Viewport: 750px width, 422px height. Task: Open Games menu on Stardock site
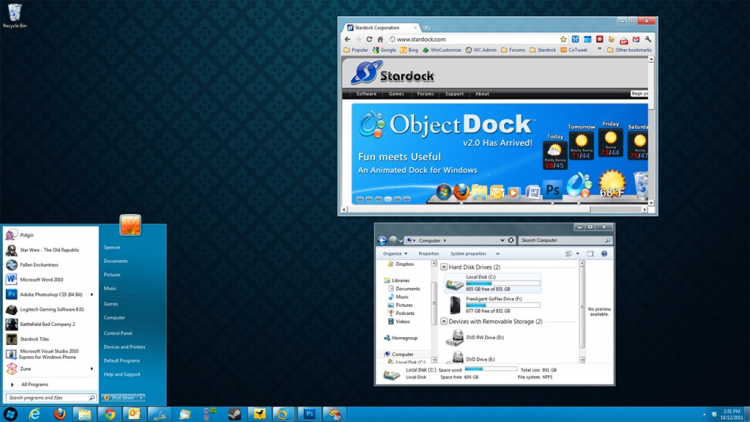click(396, 94)
